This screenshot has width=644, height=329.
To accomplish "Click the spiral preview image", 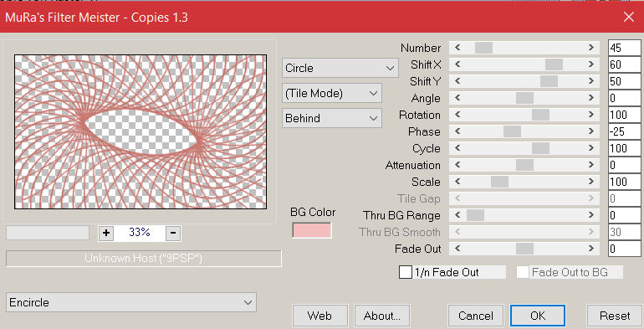I will [x=141, y=131].
